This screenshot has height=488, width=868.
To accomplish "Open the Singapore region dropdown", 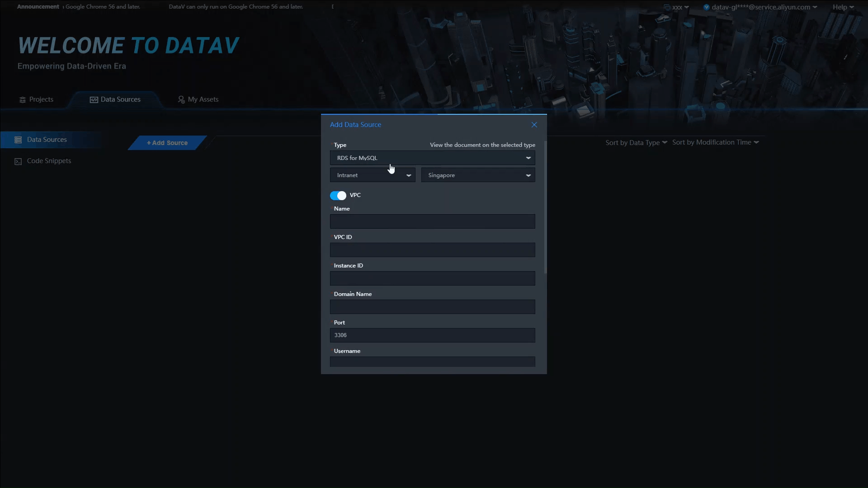I will 478,175.
